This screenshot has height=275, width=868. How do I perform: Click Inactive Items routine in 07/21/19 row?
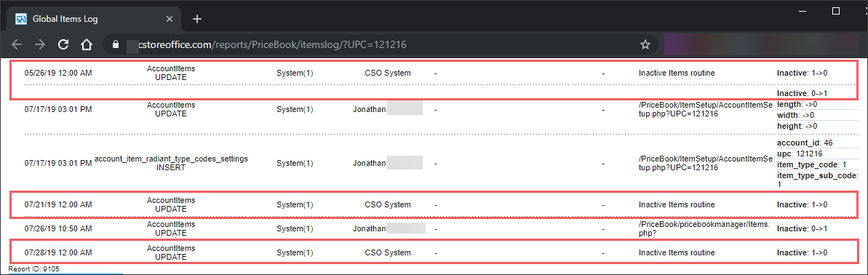[x=677, y=204]
